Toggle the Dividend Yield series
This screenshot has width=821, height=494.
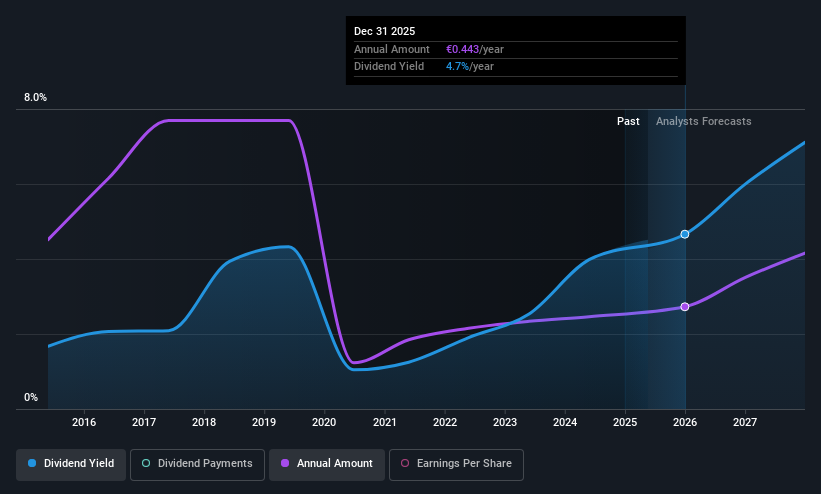click(x=71, y=464)
